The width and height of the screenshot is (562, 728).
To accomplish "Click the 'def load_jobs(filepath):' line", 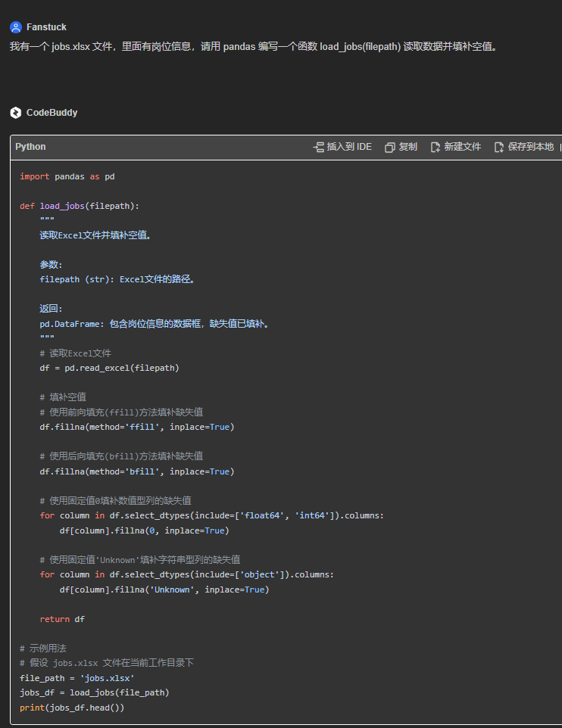I will pos(80,206).
